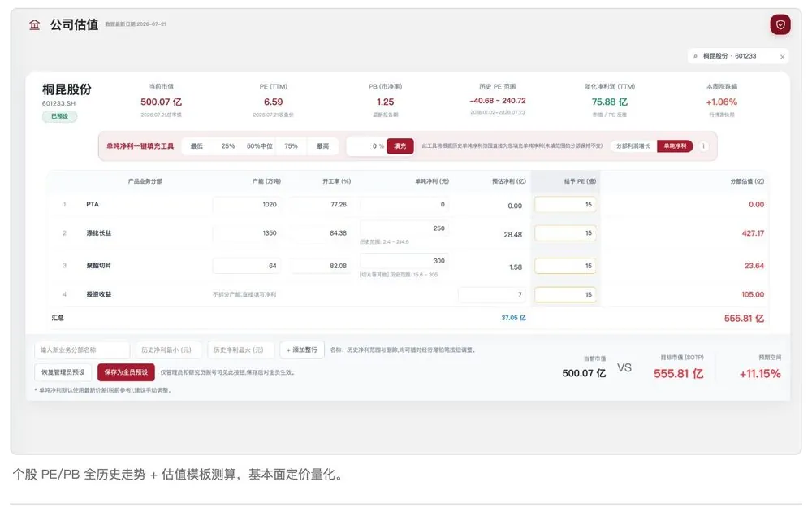Edit PTA PE multiple field

pyautogui.click(x=565, y=204)
